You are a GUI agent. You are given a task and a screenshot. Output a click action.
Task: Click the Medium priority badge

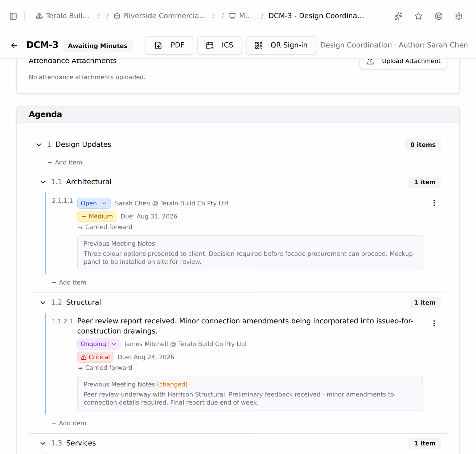pos(97,216)
